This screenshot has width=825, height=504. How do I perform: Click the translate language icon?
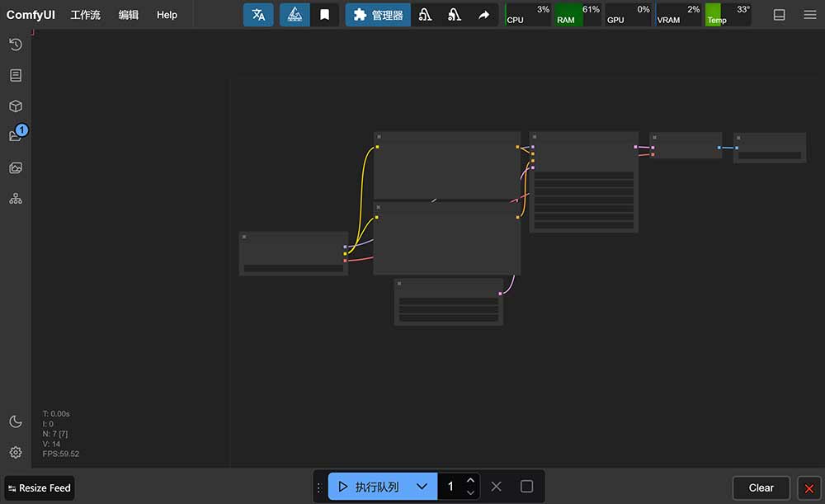coord(258,15)
